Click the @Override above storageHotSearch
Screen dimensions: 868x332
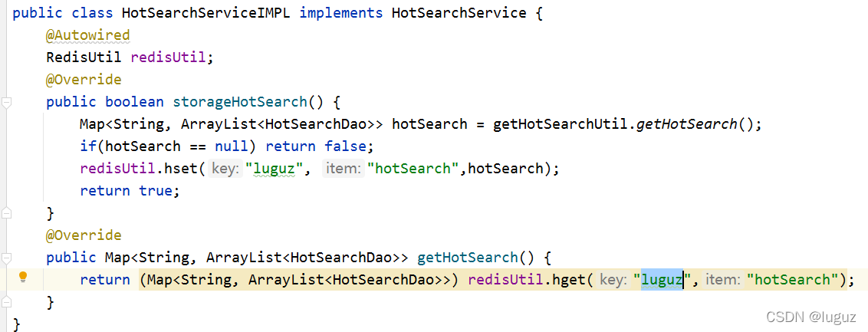point(84,80)
